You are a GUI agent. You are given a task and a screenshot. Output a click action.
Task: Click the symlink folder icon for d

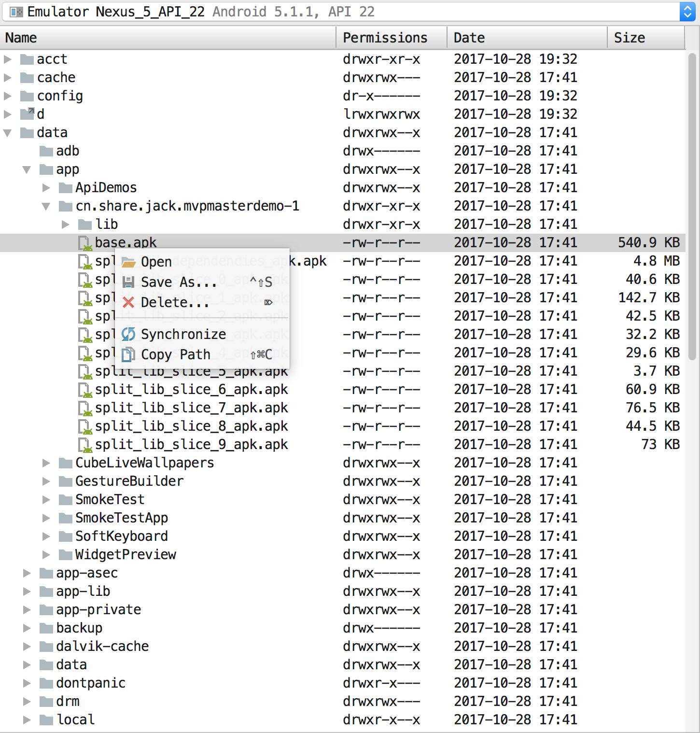(x=27, y=114)
